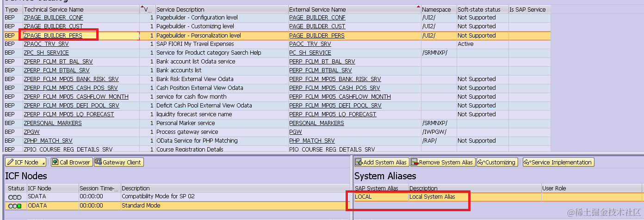Viewport: 644px width, 220px height.
Task: Sort by Technical Service Name column header
Action: 81,9
